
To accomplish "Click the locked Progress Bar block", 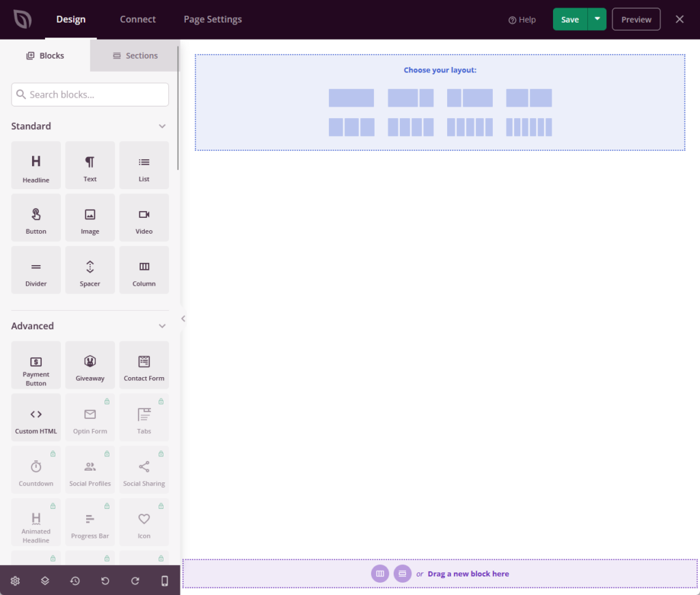I will tap(90, 523).
